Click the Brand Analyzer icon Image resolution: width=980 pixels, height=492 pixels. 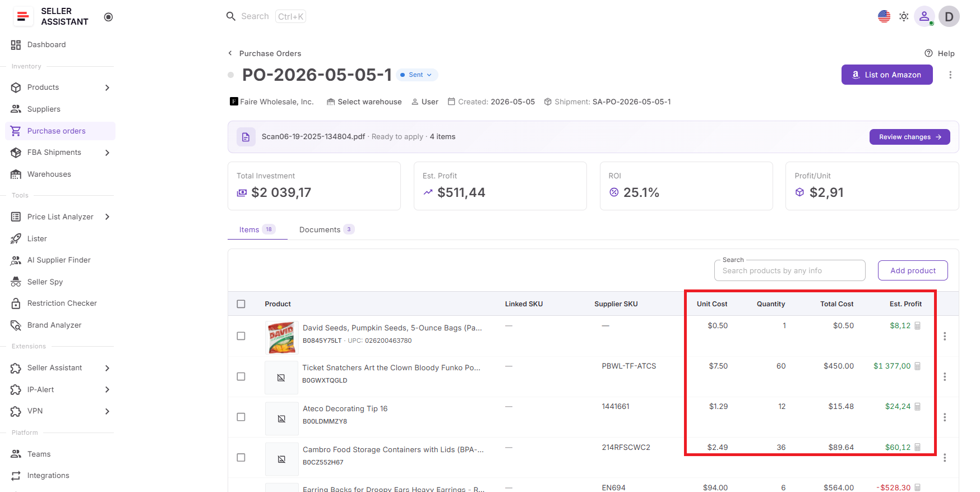[16, 325]
